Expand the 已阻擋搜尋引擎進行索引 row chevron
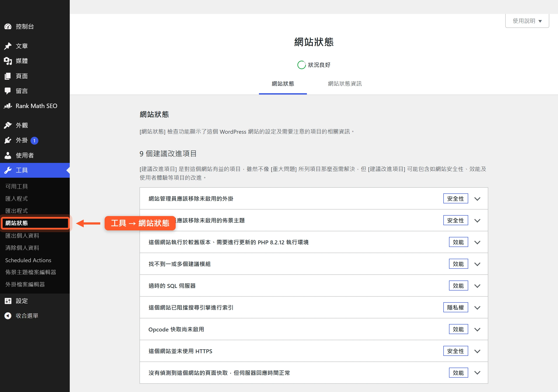The height and width of the screenshot is (392, 558). (477, 308)
